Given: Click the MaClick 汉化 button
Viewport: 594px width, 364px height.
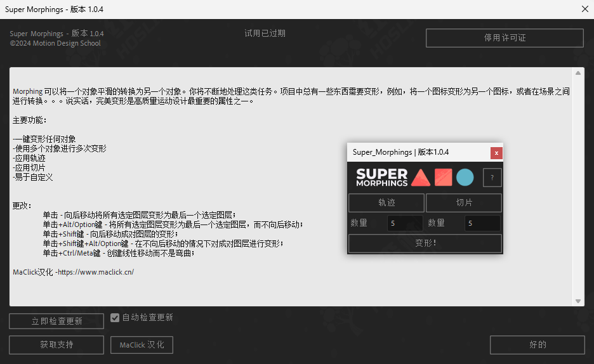Looking at the screenshot, I should click(142, 345).
